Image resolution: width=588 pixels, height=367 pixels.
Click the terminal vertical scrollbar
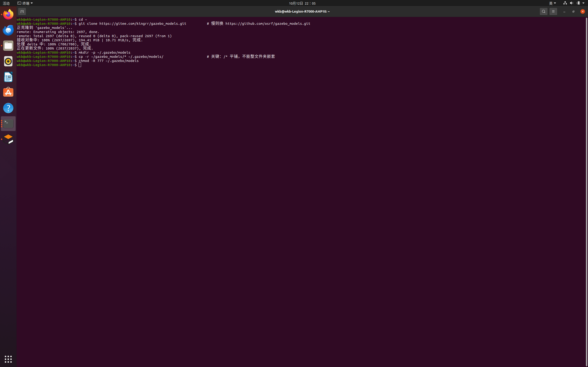point(586,192)
